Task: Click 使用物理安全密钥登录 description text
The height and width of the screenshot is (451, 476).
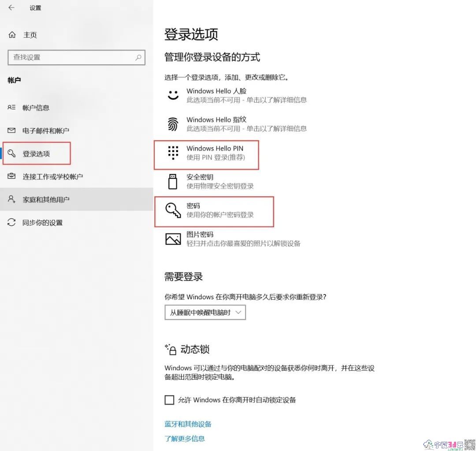Action: 220,186
